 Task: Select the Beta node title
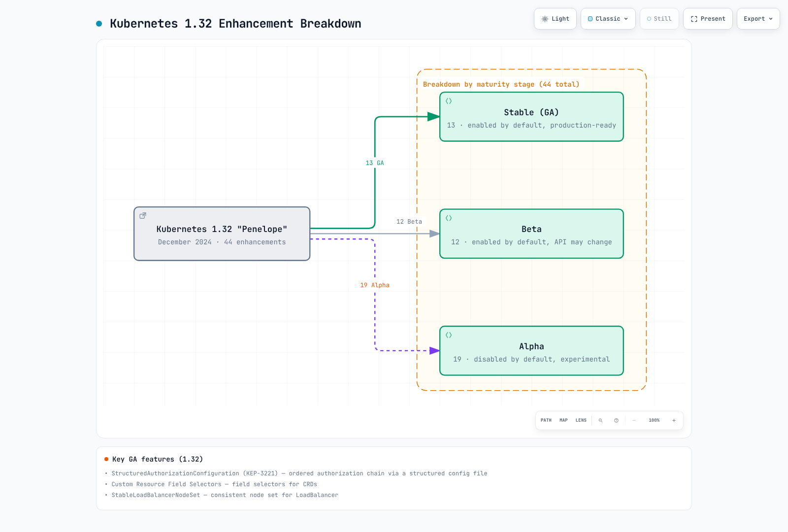[531, 229]
